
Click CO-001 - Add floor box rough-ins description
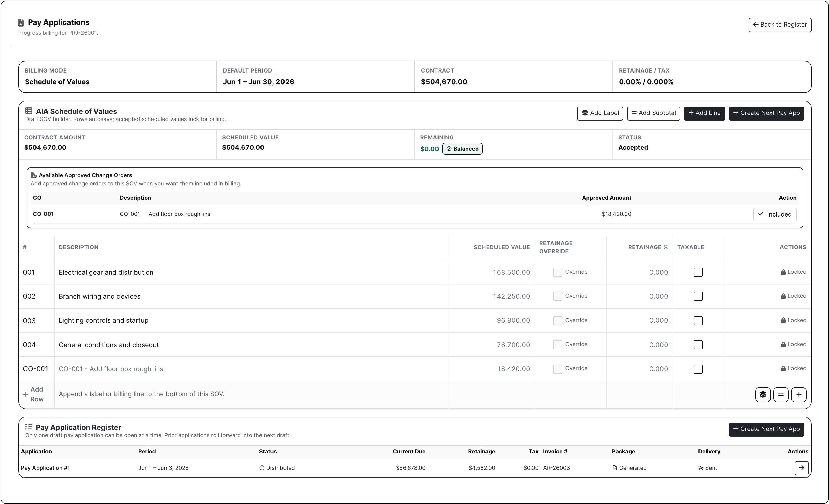111,369
